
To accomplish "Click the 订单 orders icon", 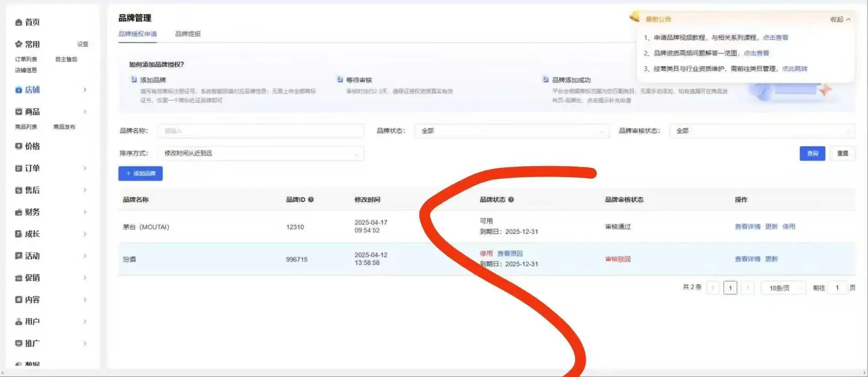I will point(18,168).
